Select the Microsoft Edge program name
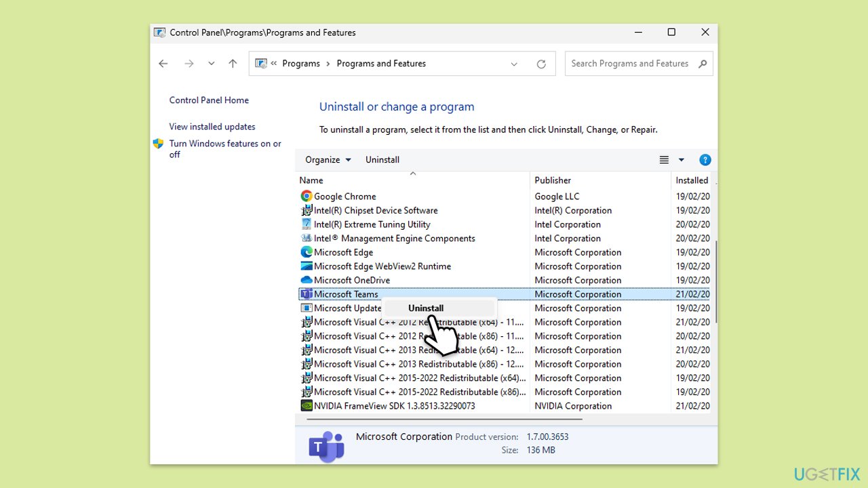Image resolution: width=868 pixels, height=488 pixels. pos(344,252)
